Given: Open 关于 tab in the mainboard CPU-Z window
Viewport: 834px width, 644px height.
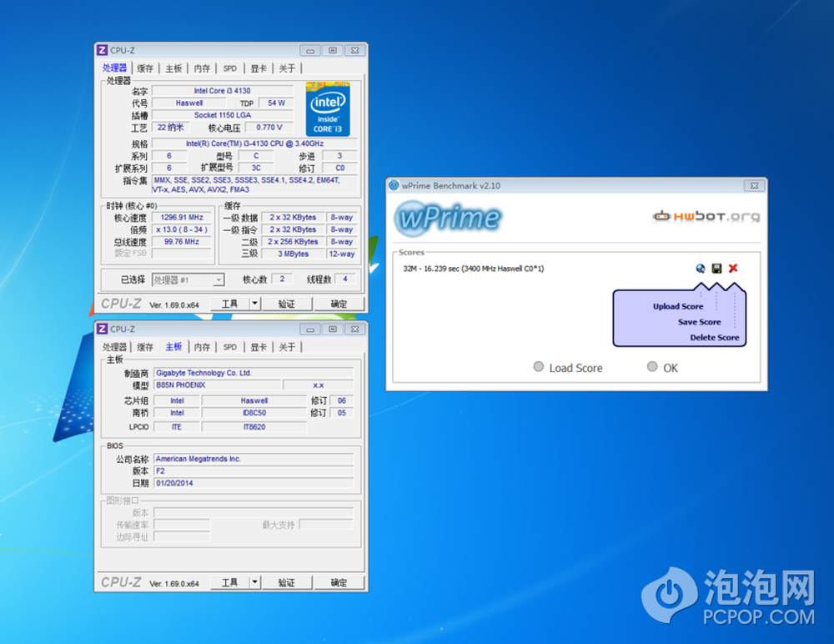Looking at the screenshot, I should (x=287, y=347).
